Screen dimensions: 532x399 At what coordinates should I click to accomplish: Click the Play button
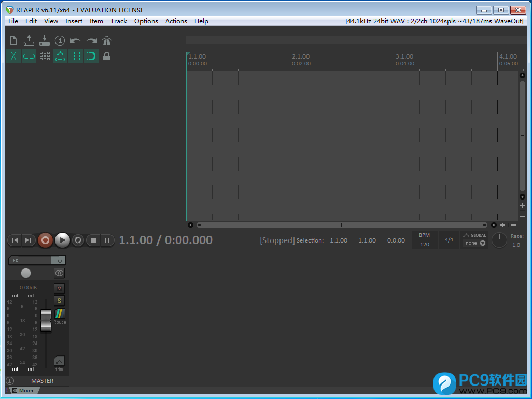pos(62,240)
